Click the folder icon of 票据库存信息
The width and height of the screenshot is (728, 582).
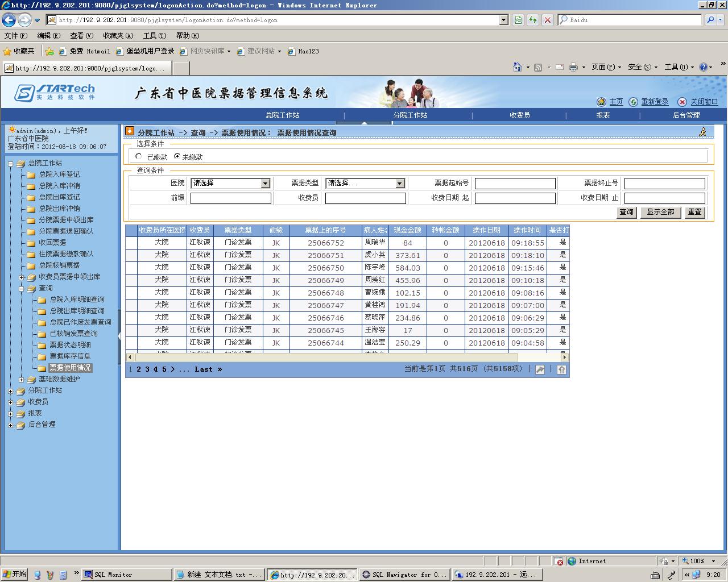42,357
